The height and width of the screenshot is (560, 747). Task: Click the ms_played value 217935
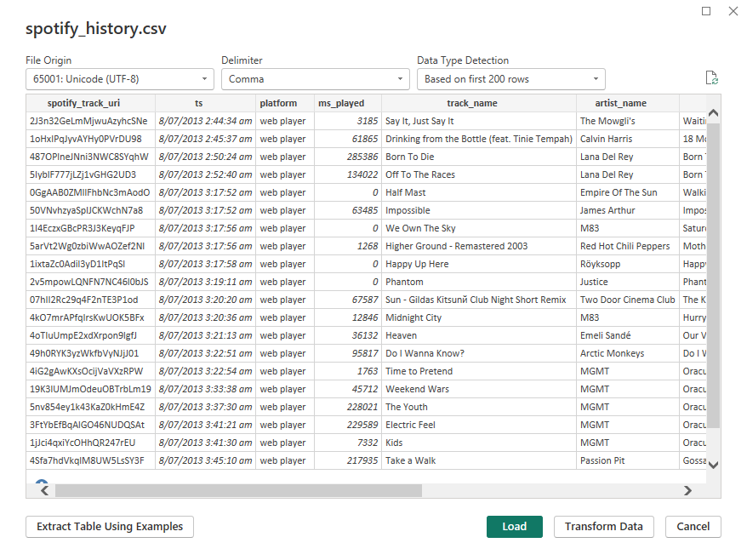click(348, 461)
